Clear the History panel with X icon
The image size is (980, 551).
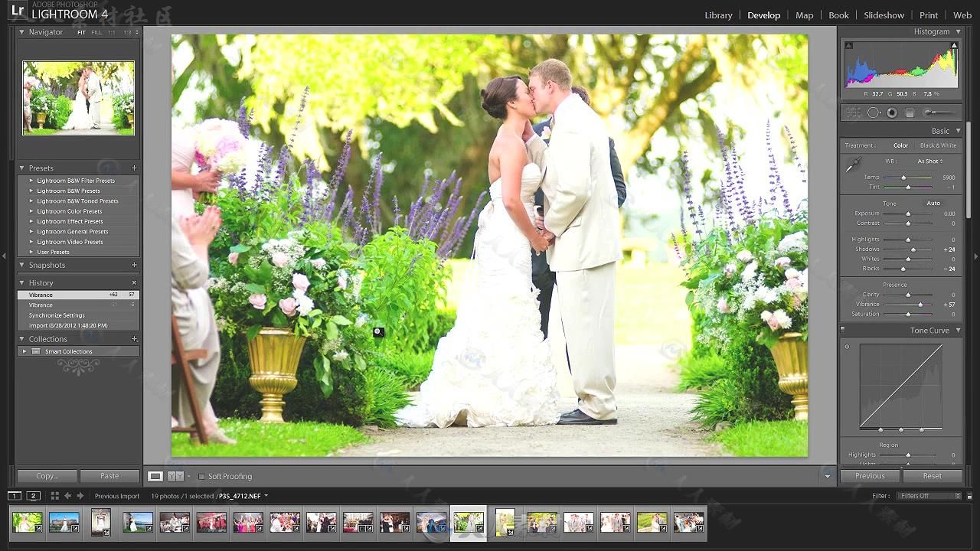134,282
